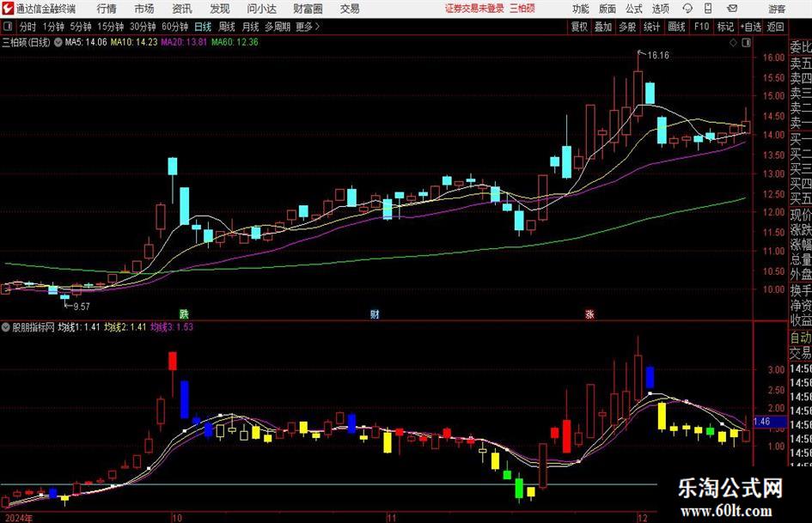Switch to 月线 monthly period
Screen dimensions: 812x523
click(250, 27)
